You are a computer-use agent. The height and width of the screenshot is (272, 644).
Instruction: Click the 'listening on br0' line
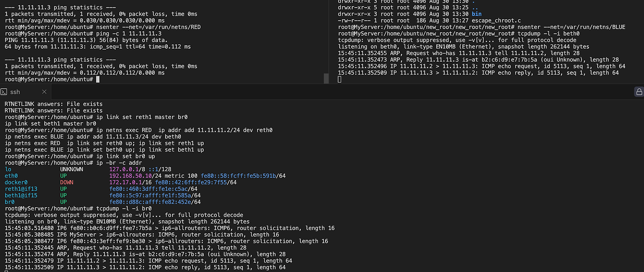[x=127, y=221]
